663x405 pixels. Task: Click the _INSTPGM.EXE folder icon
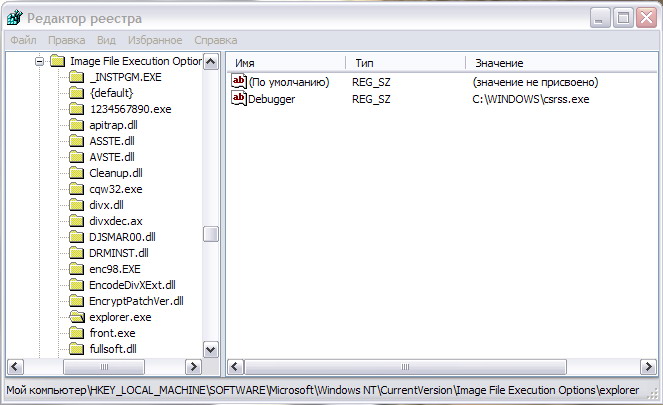tap(77, 77)
